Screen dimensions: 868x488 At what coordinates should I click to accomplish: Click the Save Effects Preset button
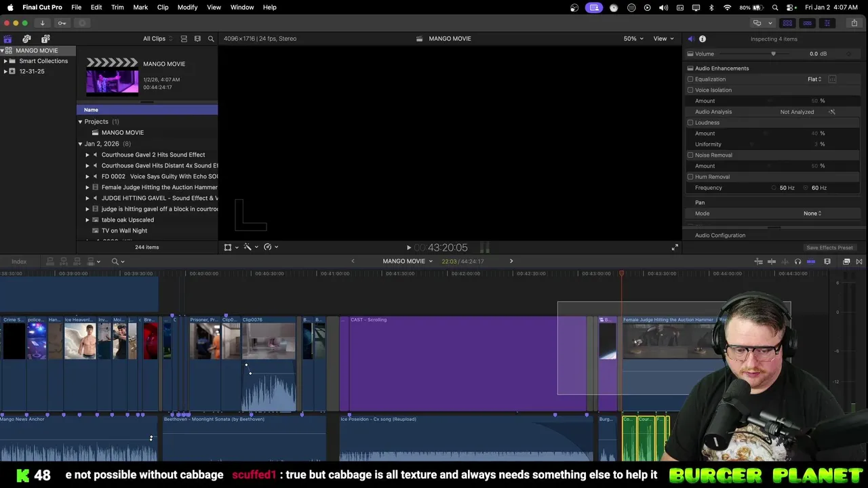click(829, 247)
